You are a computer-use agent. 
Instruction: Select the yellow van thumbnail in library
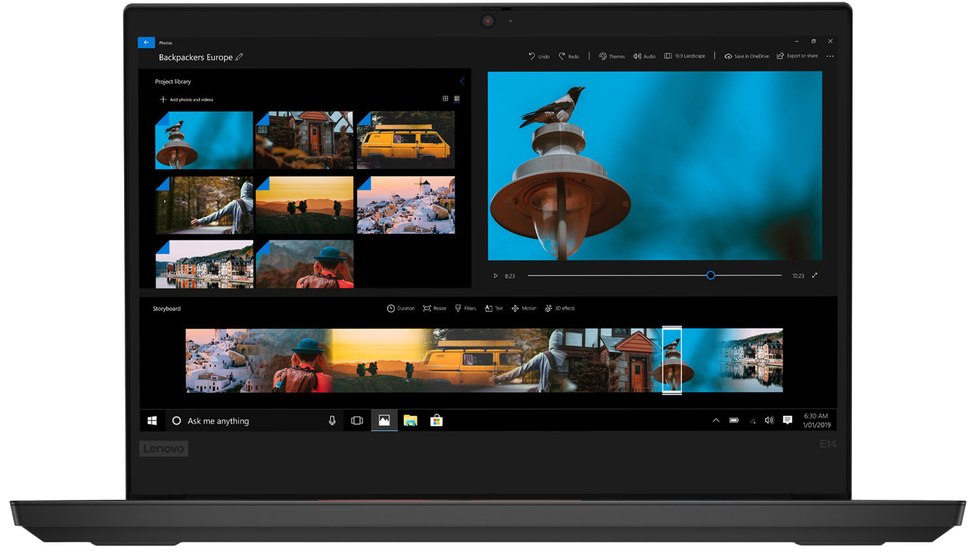click(x=406, y=140)
